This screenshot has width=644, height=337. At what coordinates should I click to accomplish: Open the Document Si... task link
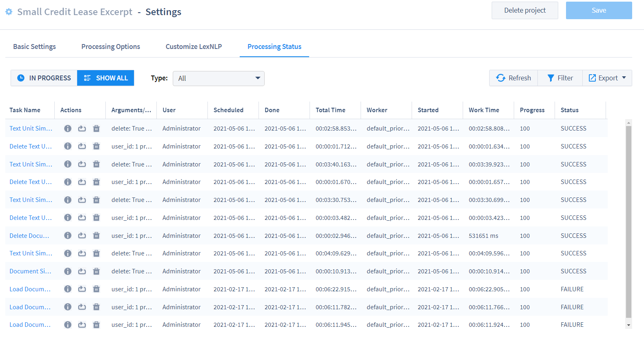[x=31, y=271]
